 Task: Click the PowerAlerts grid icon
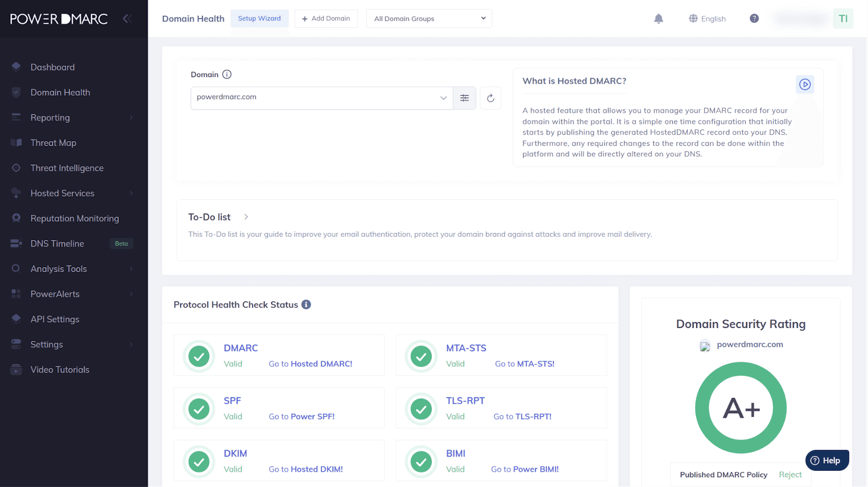coord(16,294)
